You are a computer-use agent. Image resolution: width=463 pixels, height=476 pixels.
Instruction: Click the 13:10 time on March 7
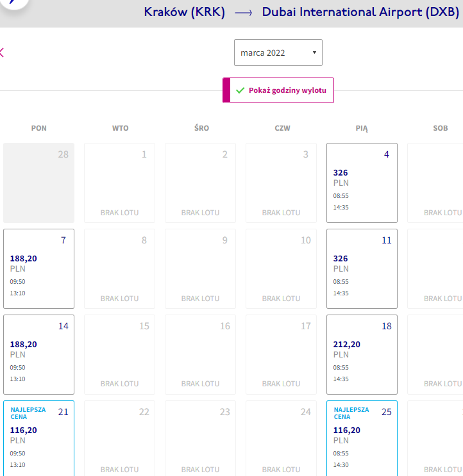click(17, 293)
